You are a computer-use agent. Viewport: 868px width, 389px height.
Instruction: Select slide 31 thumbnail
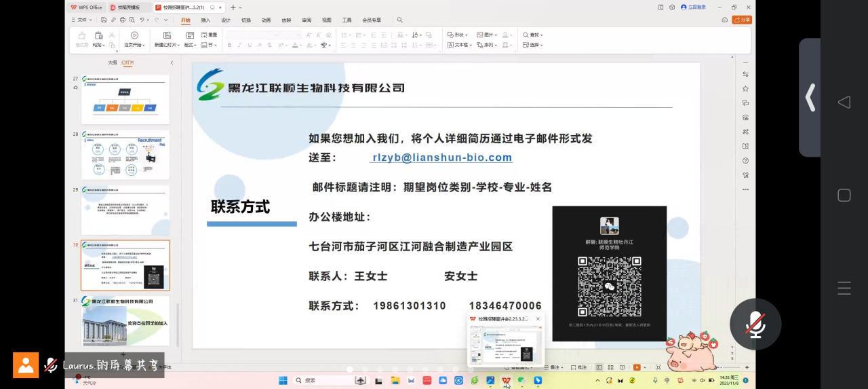click(x=125, y=321)
